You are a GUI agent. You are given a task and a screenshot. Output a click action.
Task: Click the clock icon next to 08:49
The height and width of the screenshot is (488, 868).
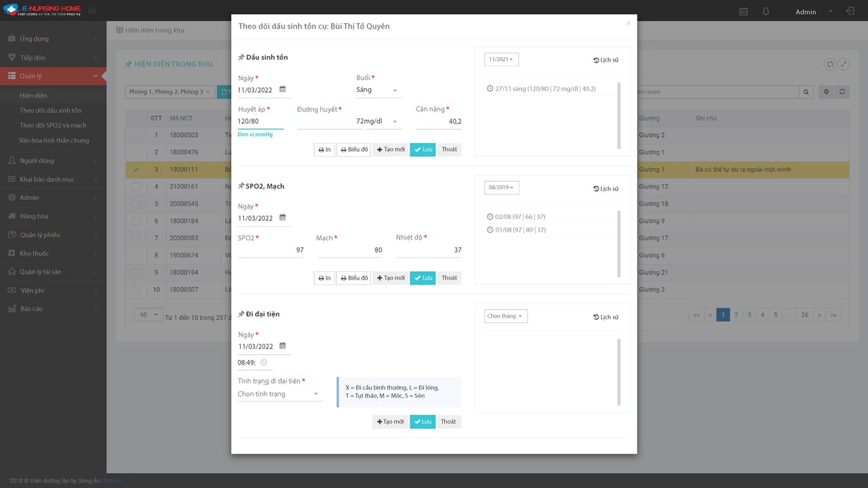pyautogui.click(x=264, y=362)
